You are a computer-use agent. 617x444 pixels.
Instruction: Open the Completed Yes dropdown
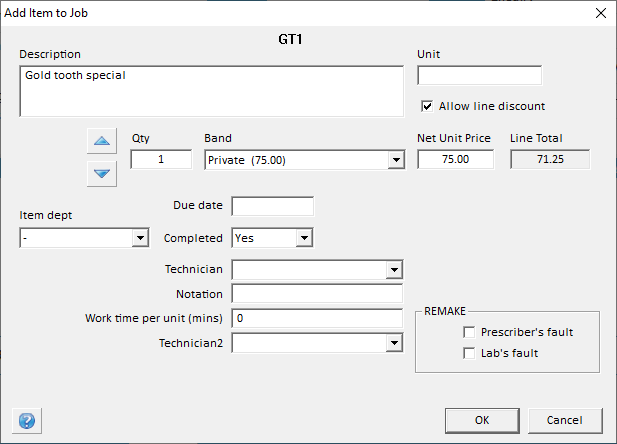(x=304, y=238)
